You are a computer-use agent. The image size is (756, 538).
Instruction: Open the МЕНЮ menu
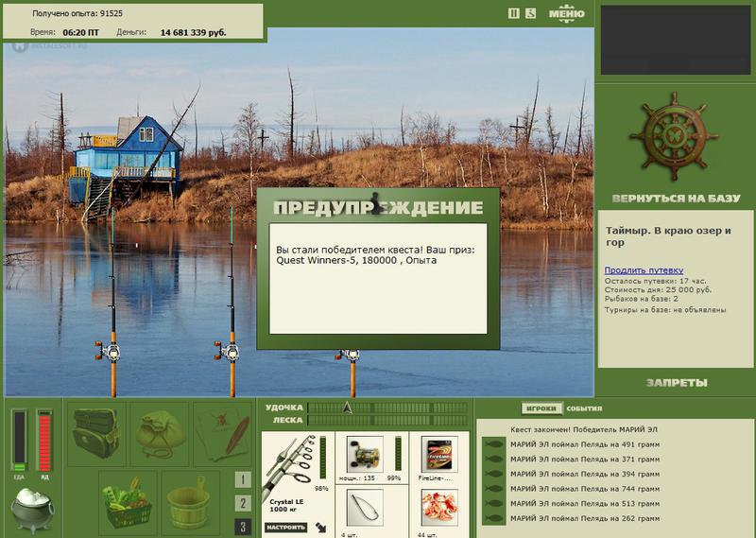[566, 13]
